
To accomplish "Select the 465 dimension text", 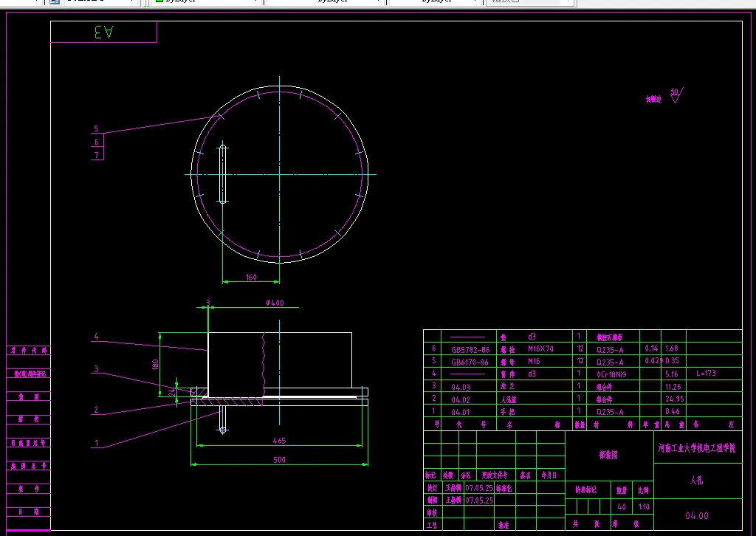I will [279, 441].
